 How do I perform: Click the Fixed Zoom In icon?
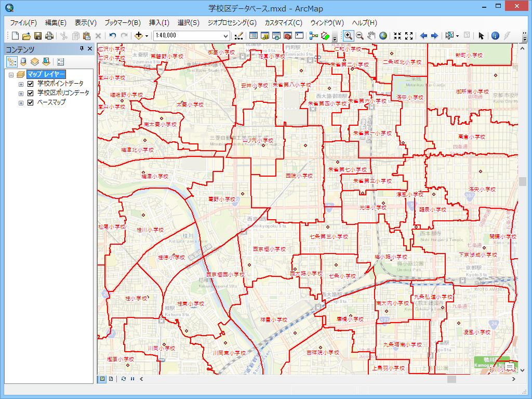pos(397,36)
